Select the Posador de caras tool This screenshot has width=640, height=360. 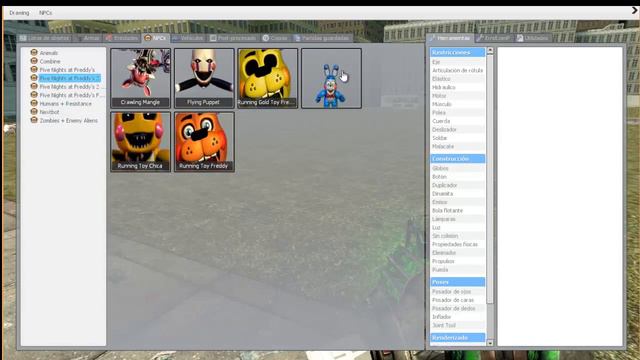(x=458, y=300)
